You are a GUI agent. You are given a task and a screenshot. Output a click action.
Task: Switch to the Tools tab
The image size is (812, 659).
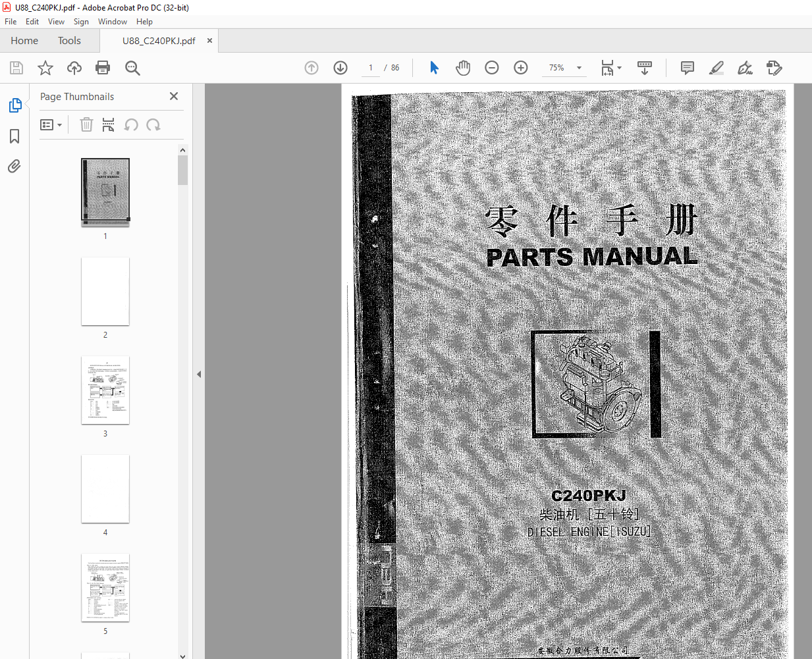click(69, 41)
